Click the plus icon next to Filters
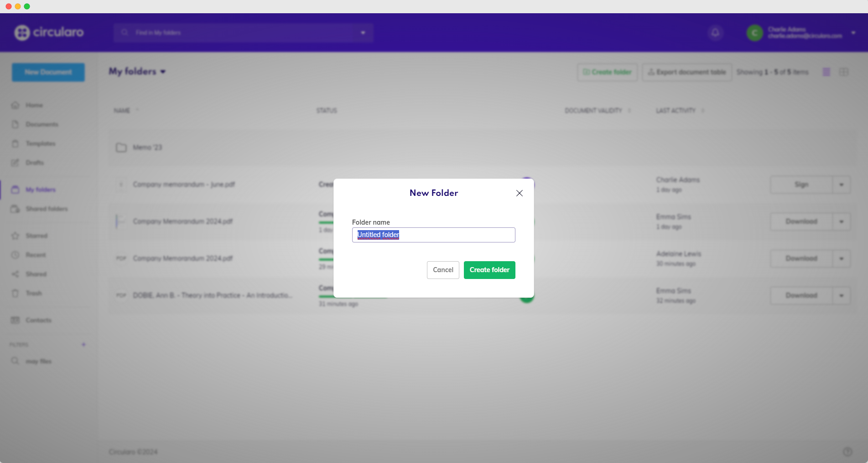This screenshot has width=868, height=463. [x=83, y=344]
